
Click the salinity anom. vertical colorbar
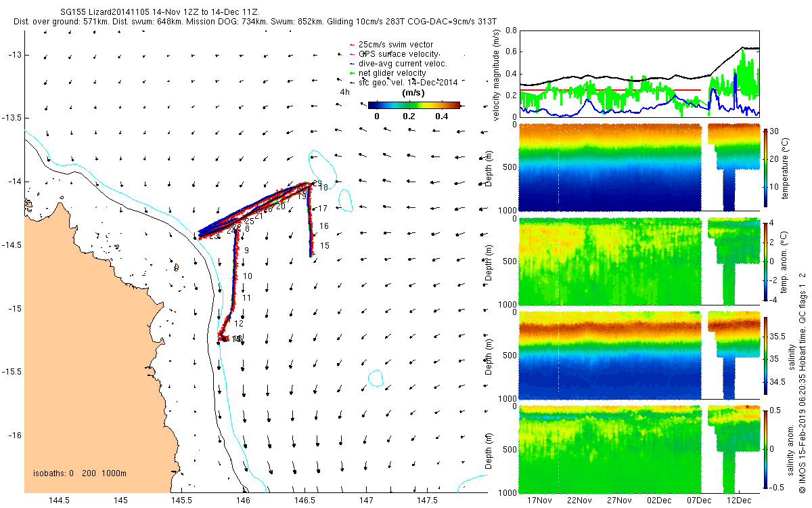[x=765, y=448]
